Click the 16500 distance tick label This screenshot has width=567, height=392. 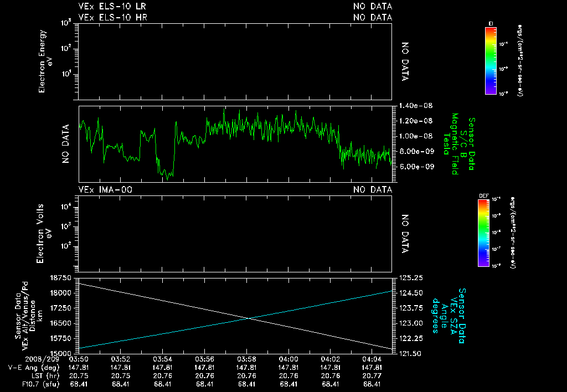(61, 323)
